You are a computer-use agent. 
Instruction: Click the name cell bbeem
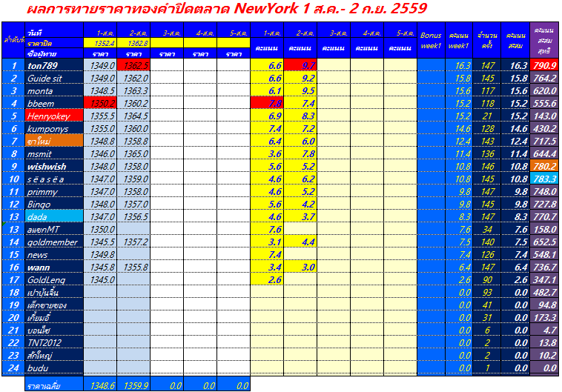[54, 103]
